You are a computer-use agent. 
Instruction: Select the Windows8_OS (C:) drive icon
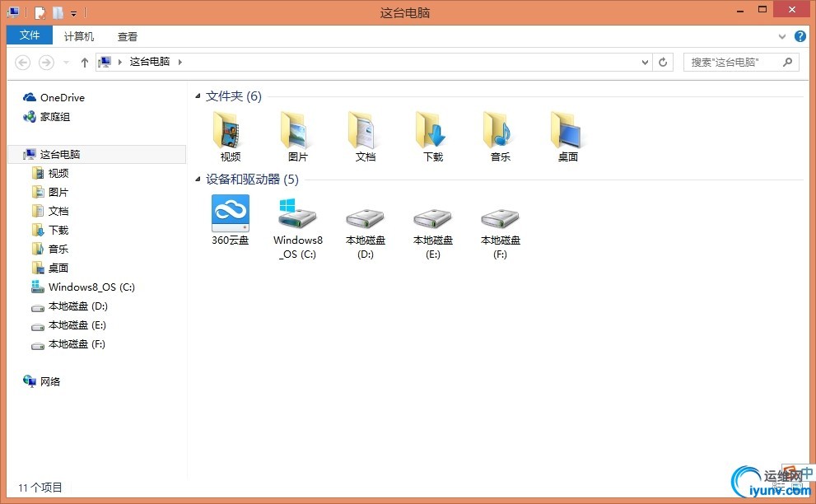pos(298,213)
